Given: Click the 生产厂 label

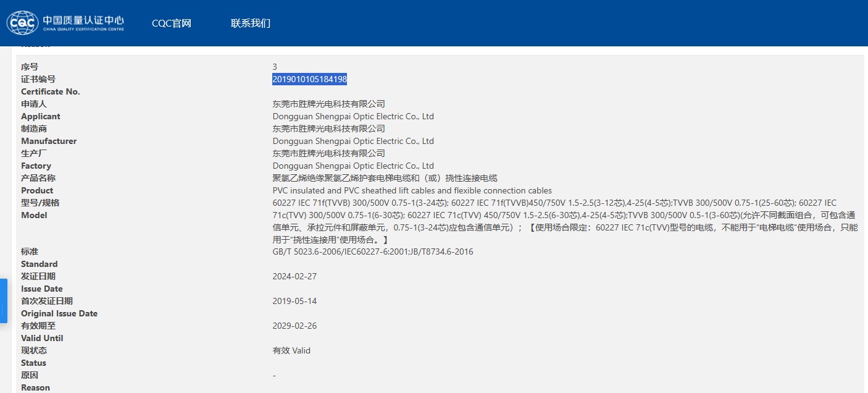Looking at the screenshot, I should click(34, 153).
